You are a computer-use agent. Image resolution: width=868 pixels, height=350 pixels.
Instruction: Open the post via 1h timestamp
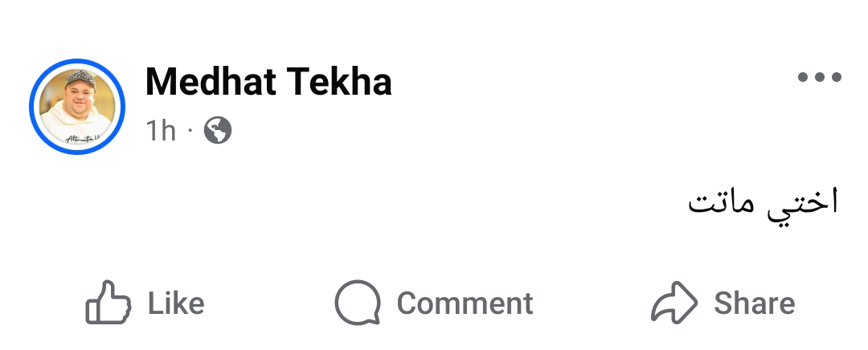click(161, 131)
